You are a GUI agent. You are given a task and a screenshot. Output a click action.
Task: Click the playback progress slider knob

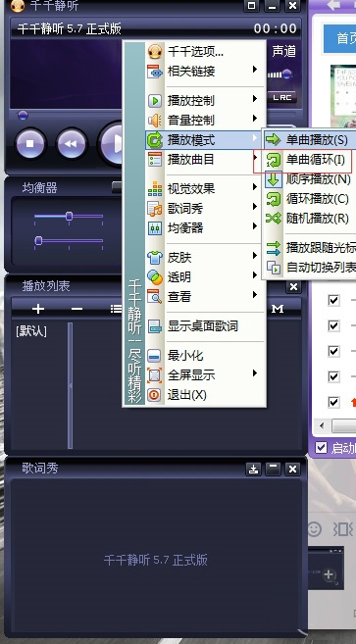pos(23,116)
